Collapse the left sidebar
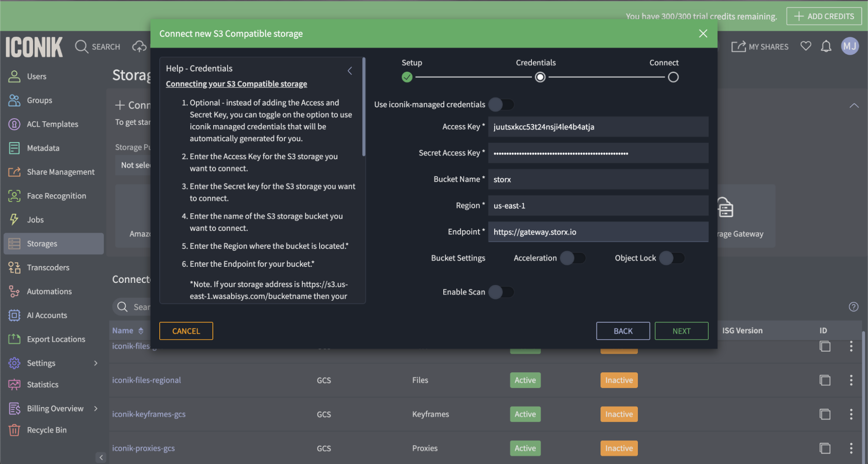 pyautogui.click(x=101, y=457)
